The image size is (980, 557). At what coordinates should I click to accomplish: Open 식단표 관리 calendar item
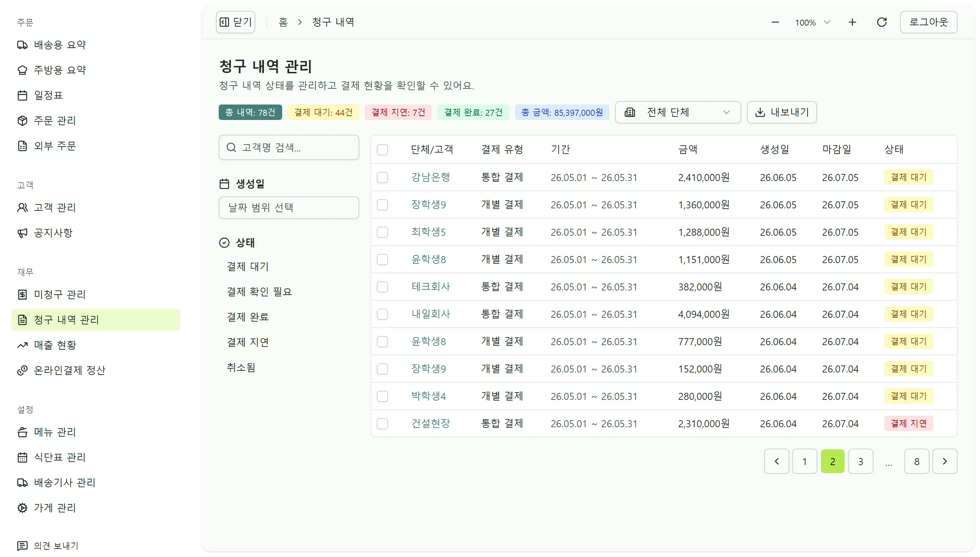pos(96,457)
